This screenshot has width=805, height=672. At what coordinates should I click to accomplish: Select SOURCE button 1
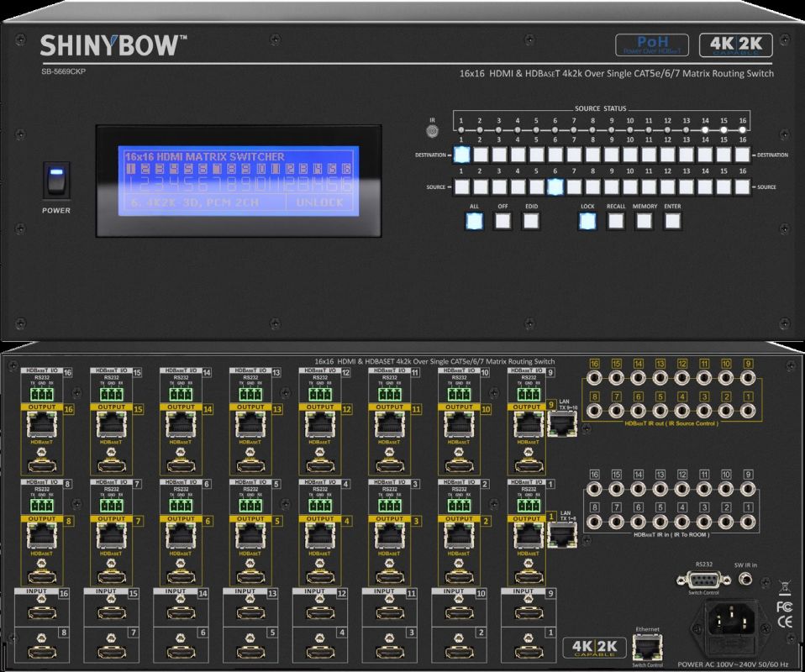pos(461,186)
